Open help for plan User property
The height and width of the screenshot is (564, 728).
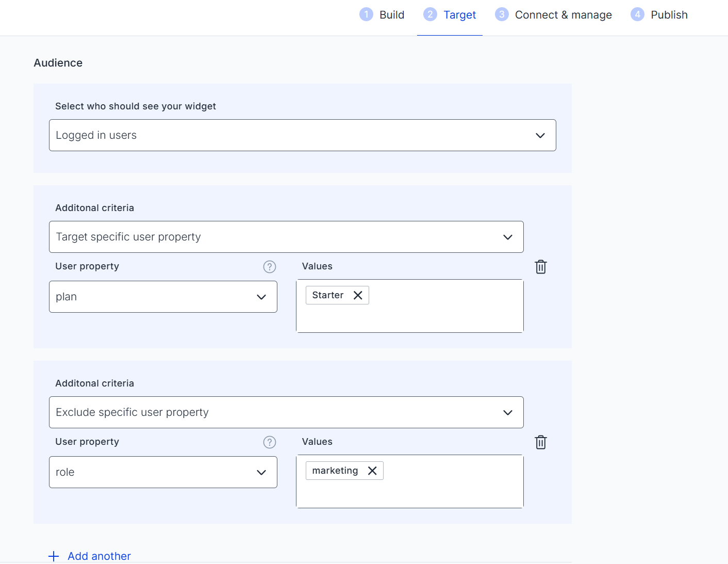pyautogui.click(x=270, y=267)
